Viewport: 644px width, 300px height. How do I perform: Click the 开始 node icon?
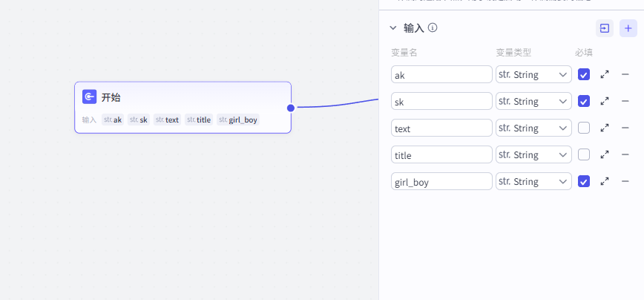[x=89, y=97]
